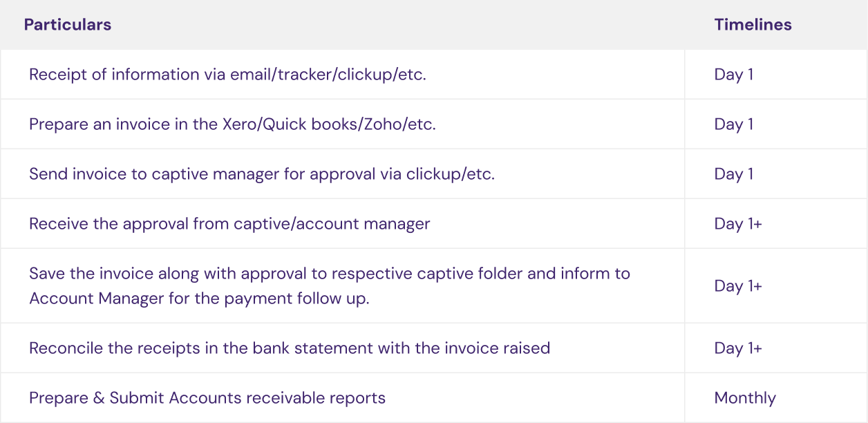The height and width of the screenshot is (423, 868).
Task: Click the Particulars column header
Action: 67,25
